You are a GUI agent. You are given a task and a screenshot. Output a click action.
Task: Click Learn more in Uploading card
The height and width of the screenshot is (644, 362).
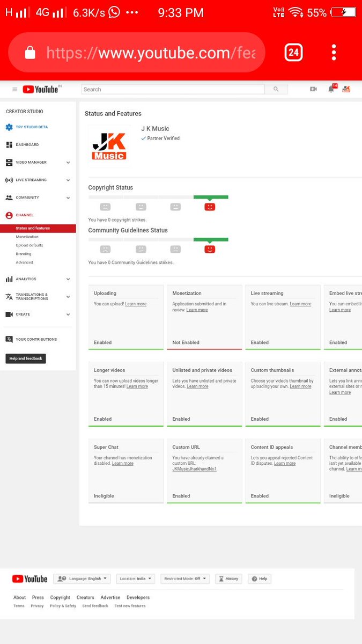click(136, 304)
